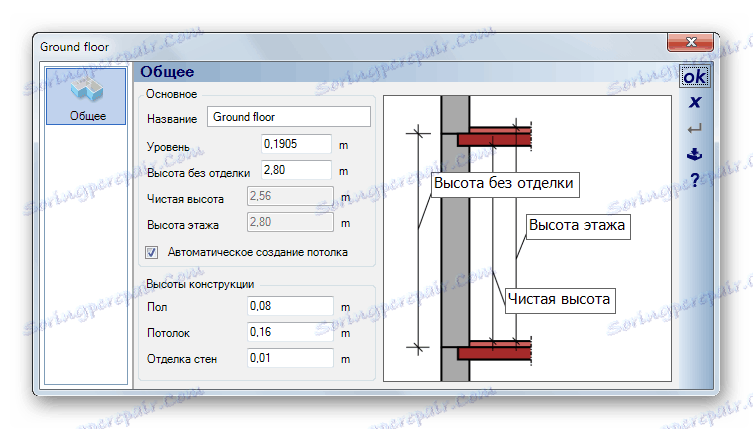Click the Чистая высота diagram label
Viewport: 753px width, 429px height.
(560, 300)
